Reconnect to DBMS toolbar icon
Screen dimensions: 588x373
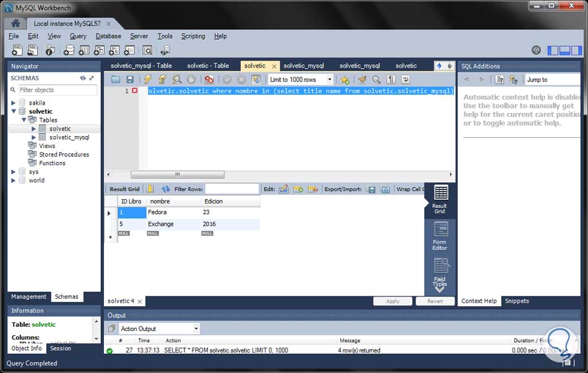[165, 50]
